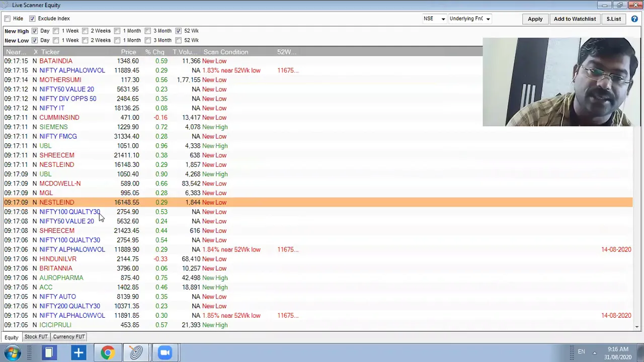
Task: Select the NIFTY200 QUALTY30 row
Action: [x=317, y=306]
